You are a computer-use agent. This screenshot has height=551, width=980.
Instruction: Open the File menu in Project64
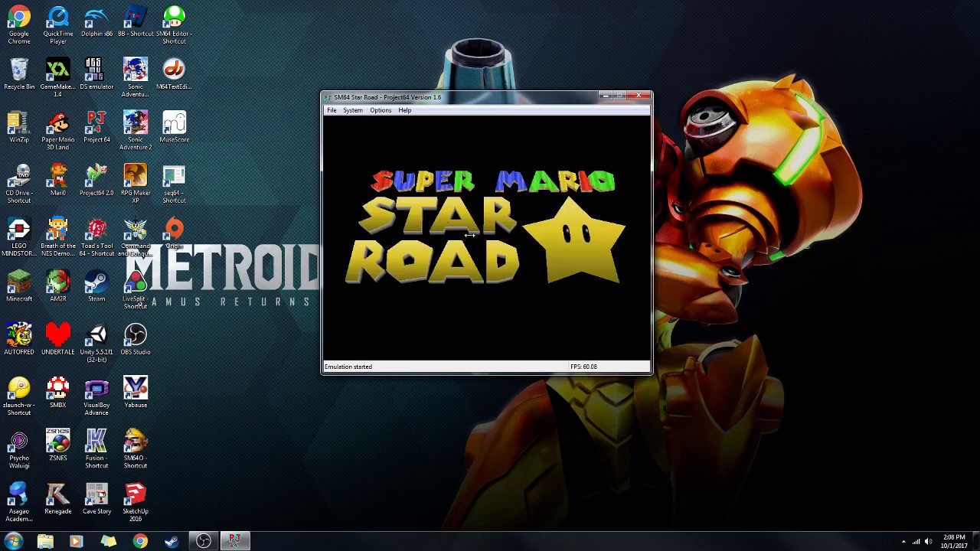332,110
